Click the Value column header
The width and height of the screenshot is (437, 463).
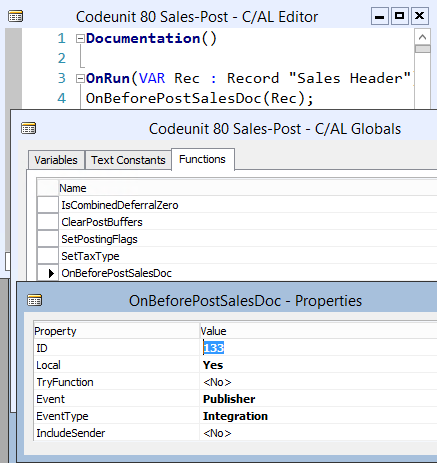(x=318, y=331)
